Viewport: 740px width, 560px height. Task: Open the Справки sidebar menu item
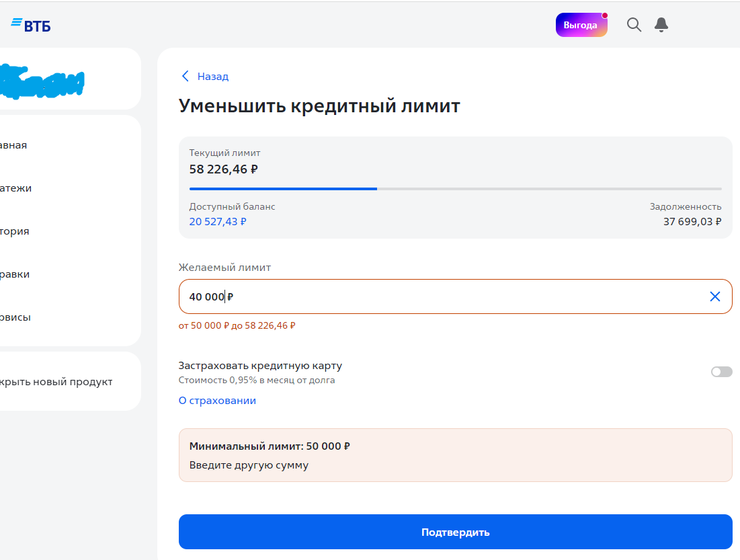click(16, 274)
